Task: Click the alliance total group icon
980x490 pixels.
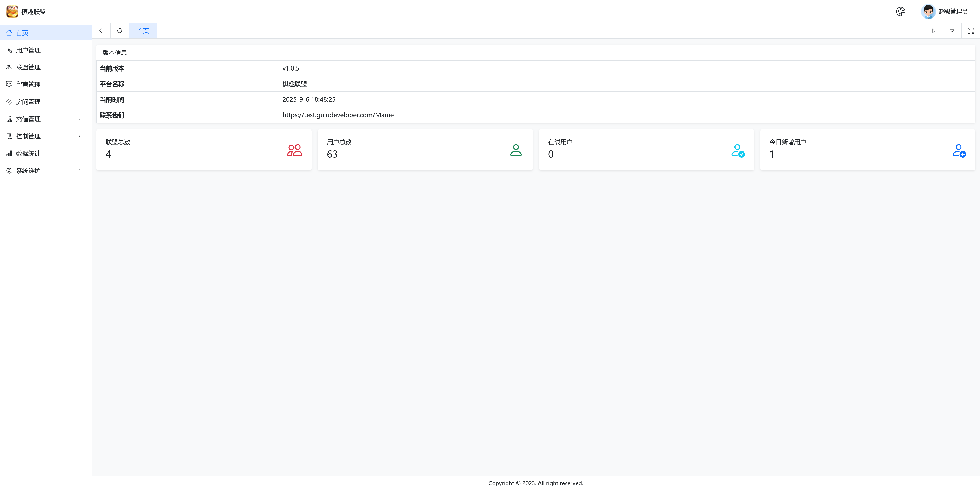Action: click(295, 150)
